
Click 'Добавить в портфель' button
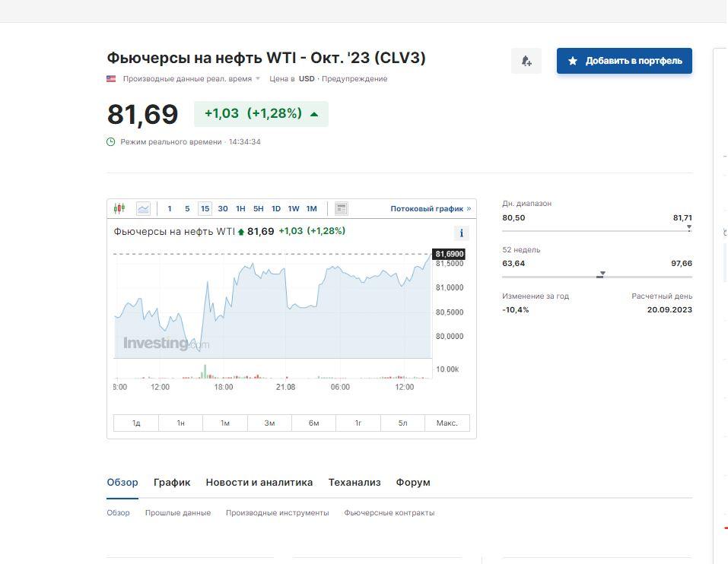coord(625,61)
